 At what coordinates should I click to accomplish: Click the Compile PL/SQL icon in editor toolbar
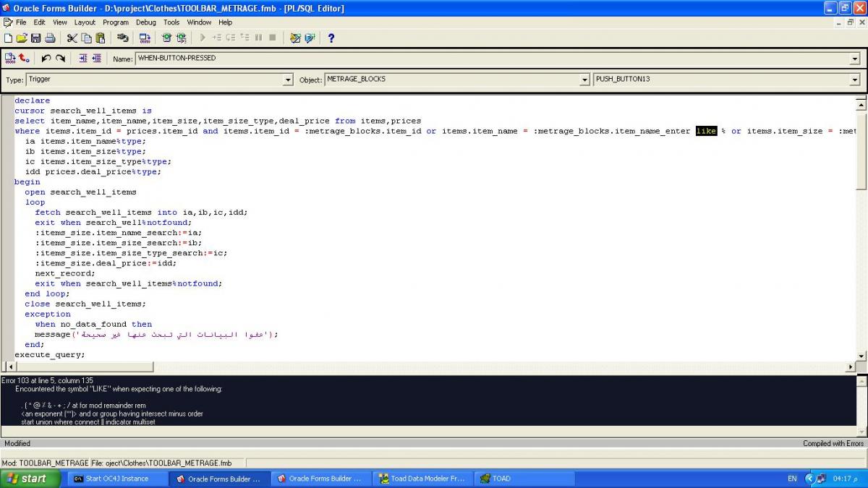tap(10, 59)
